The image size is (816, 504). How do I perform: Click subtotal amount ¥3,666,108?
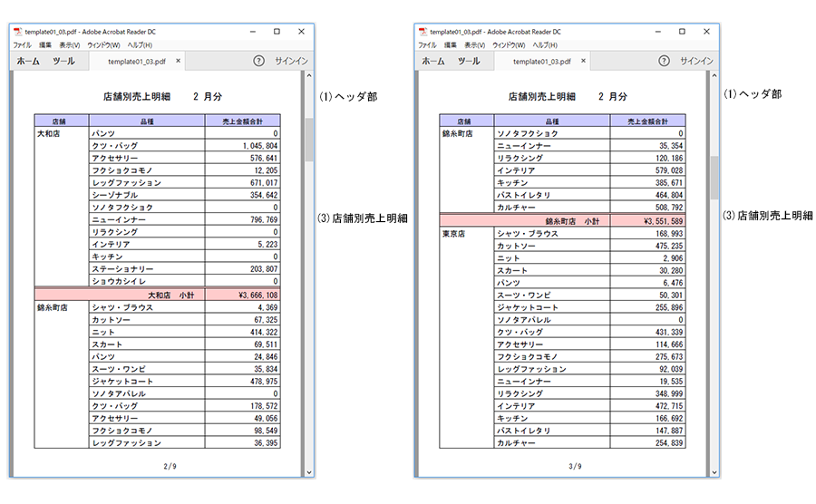click(258, 295)
